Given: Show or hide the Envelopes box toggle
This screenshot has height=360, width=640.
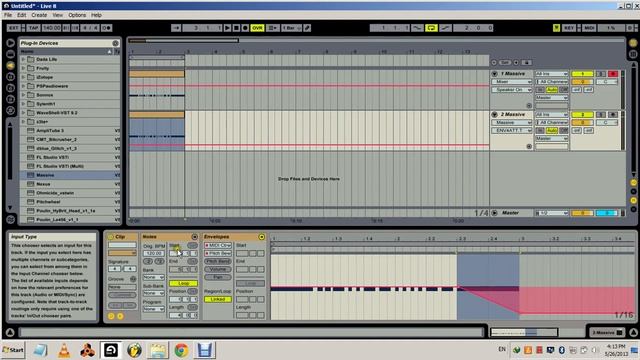Looking at the screenshot, I should (262, 237).
